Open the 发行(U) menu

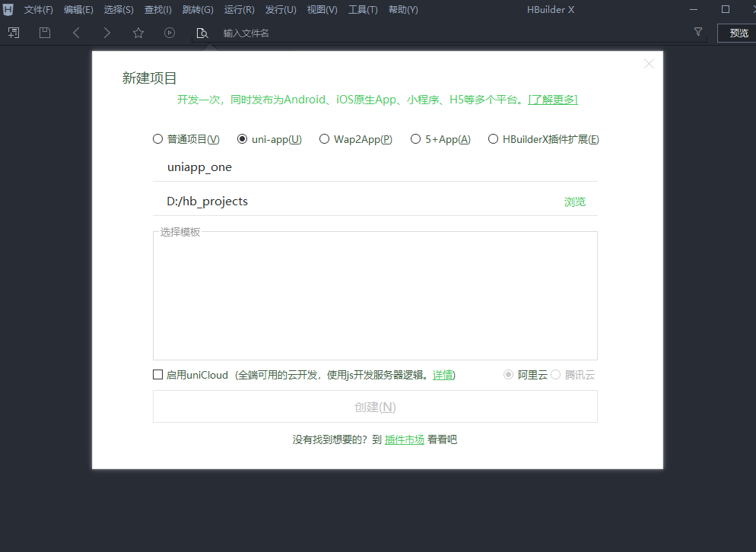coord(281,10)
